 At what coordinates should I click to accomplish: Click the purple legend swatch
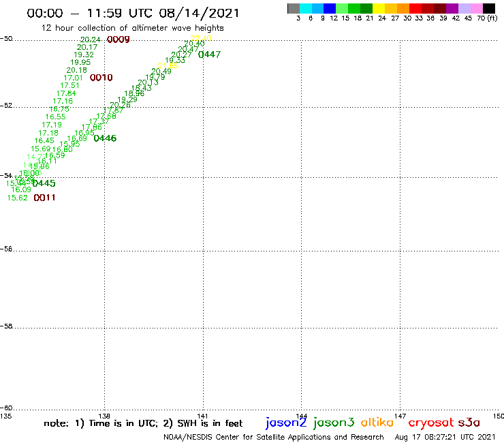tap(452, 8)
